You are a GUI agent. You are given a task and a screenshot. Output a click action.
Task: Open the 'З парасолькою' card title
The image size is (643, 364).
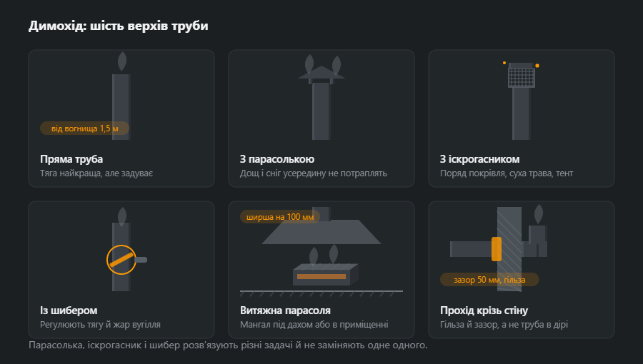[277, 159]
